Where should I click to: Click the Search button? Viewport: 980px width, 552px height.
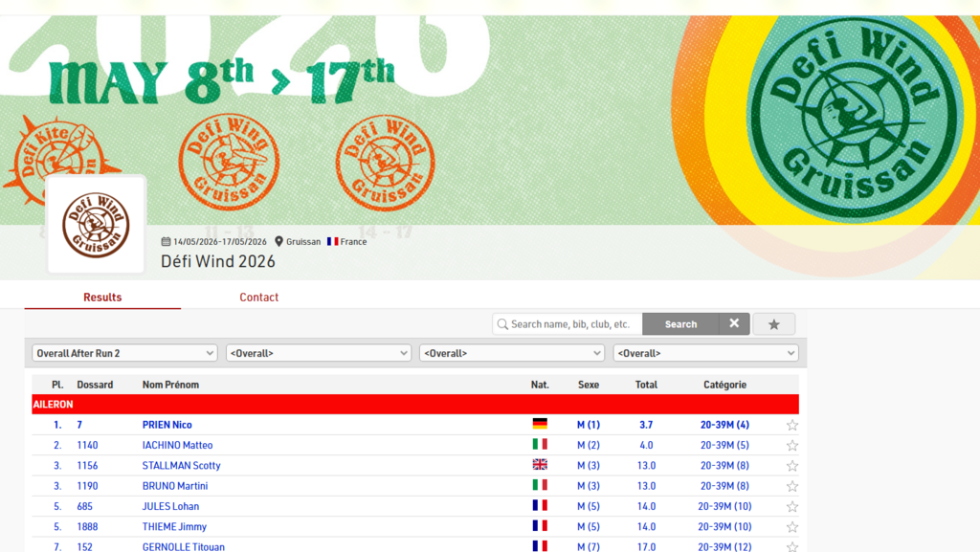pyautogui.click(x=680, y=324)
